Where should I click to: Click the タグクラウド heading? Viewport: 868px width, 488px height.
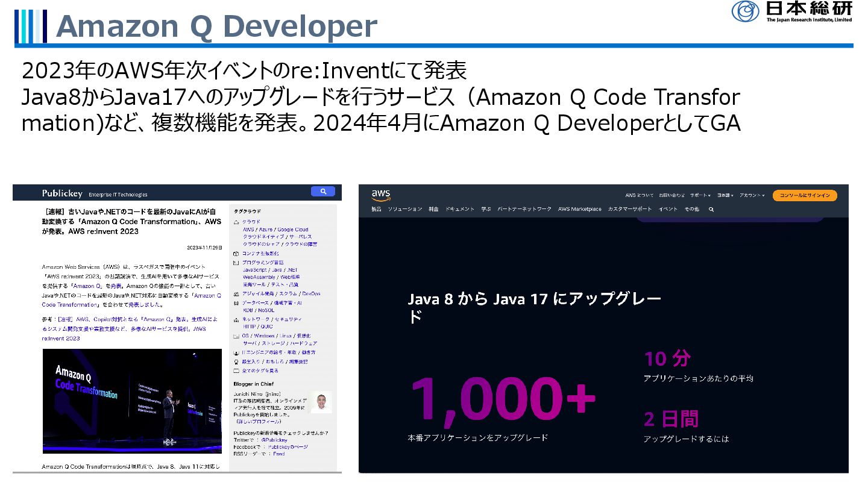click(247, 211)
